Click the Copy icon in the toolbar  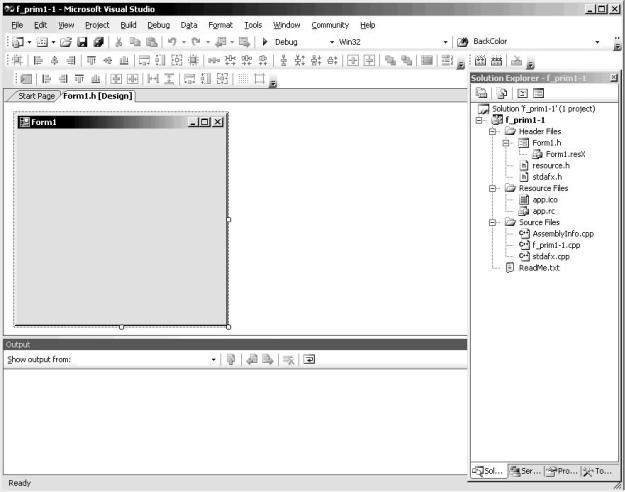(x=135, y=42)
